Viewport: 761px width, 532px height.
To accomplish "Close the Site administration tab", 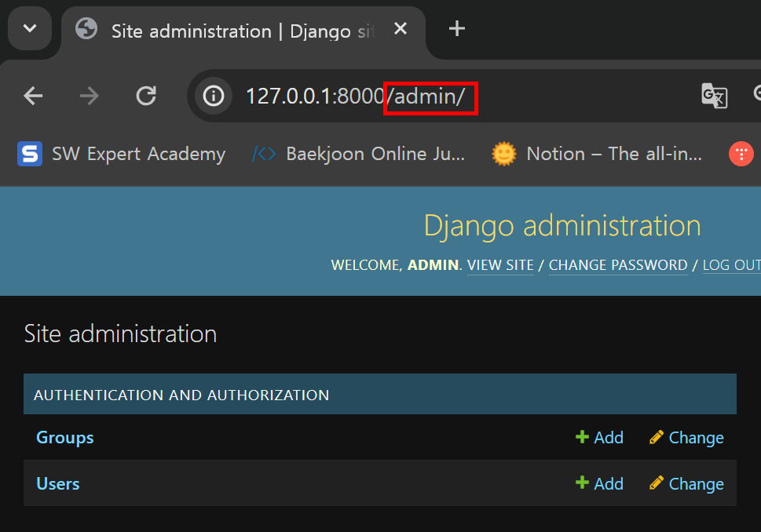I will [401, 29].
